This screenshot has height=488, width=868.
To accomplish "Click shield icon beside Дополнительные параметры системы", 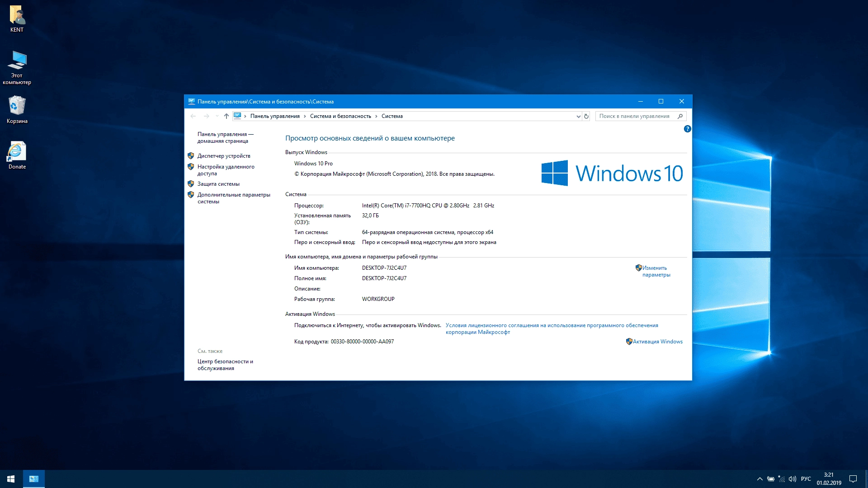I will click(x=191, y=195).
